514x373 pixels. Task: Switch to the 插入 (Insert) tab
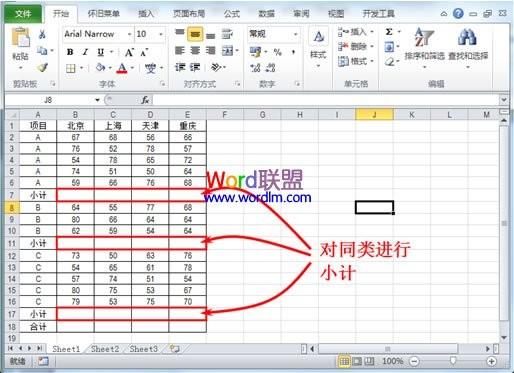point(146,14)
